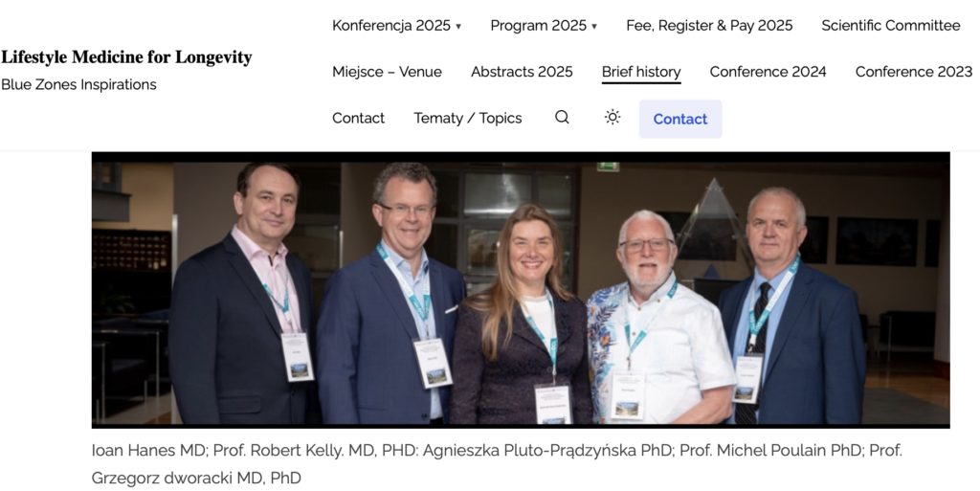Screen dimensions: 980x491
Task: Open the Miejsce – Venue menu item
Action: tap(387, 72)
